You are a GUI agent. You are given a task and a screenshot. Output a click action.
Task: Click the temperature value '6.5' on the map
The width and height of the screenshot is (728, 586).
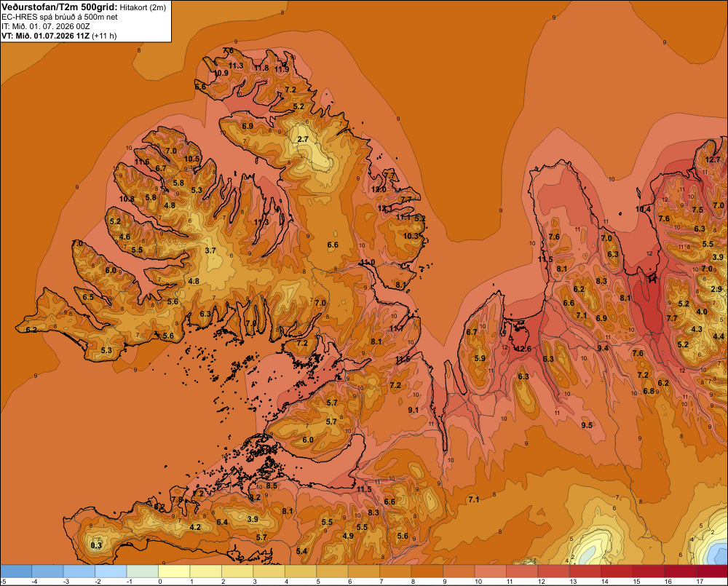click(x=88, y=297)
